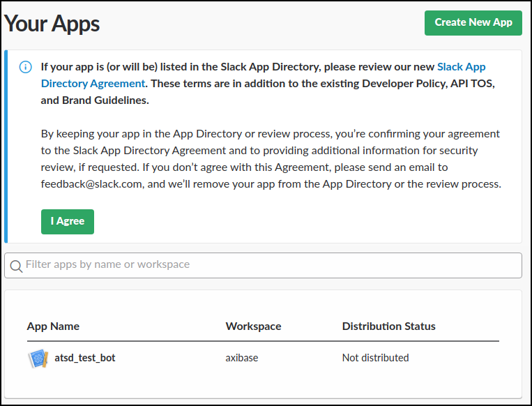Viewport: 532px width, 406px height.
Task: Click the Your Apps page heading
Action: coord(52,24)
